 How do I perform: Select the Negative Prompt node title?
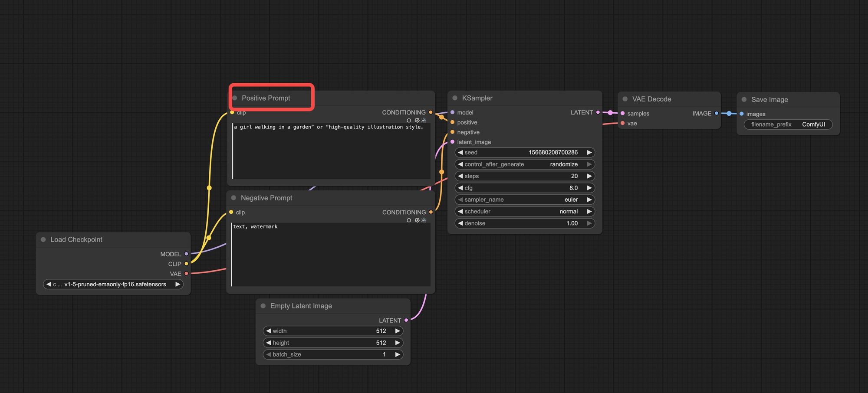coord(266,198)
